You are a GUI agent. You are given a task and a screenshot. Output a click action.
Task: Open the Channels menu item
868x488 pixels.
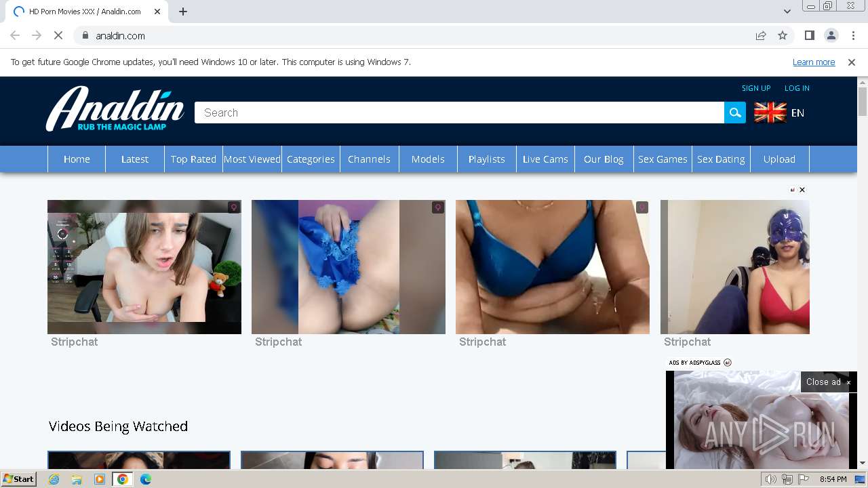[369, 159]
